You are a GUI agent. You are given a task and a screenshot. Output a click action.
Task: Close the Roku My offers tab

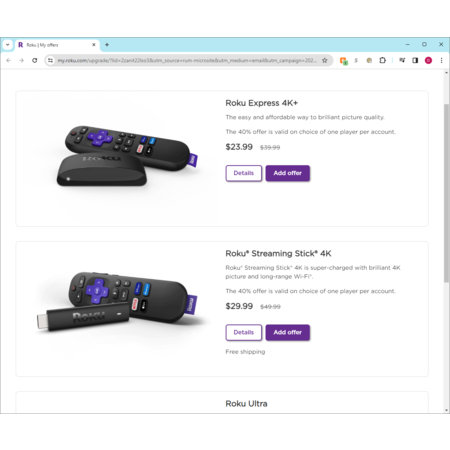[94, 45]
